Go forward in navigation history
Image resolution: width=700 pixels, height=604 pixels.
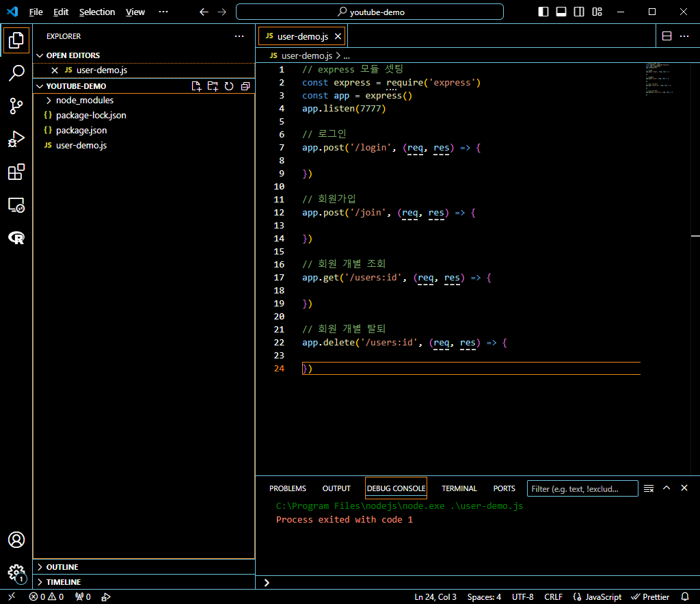click(222, 12)
